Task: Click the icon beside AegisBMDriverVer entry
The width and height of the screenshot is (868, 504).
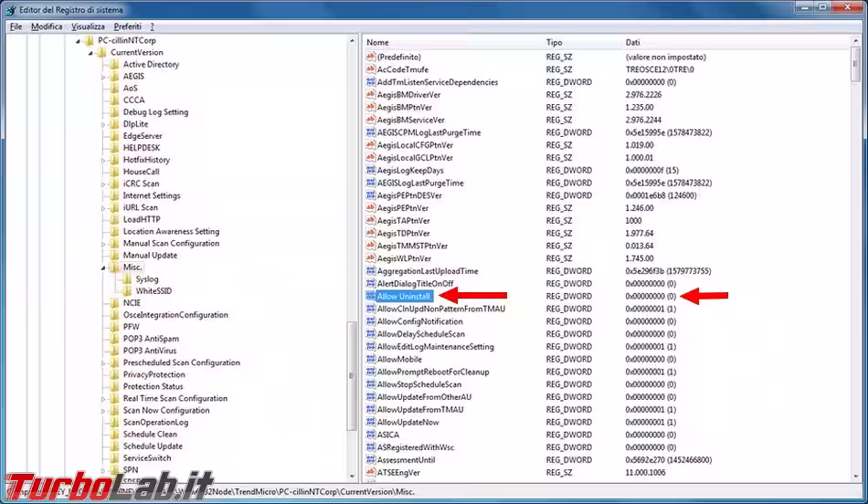Action: 371,95
